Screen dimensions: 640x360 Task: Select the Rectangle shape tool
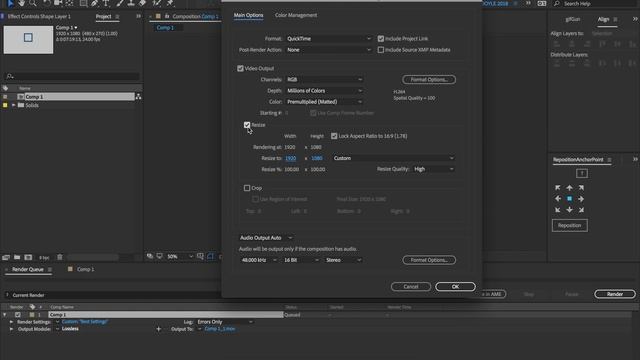tap(83, 3)
